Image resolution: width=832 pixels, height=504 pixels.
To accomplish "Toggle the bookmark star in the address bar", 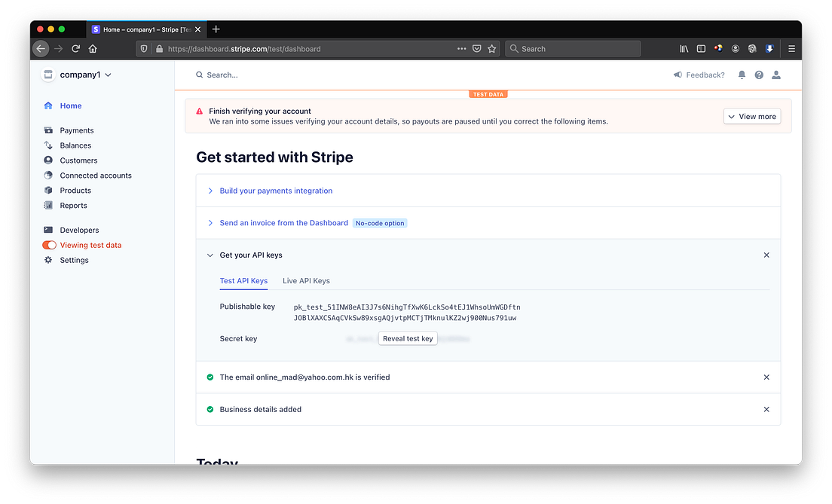I will [x=491, y=48].
